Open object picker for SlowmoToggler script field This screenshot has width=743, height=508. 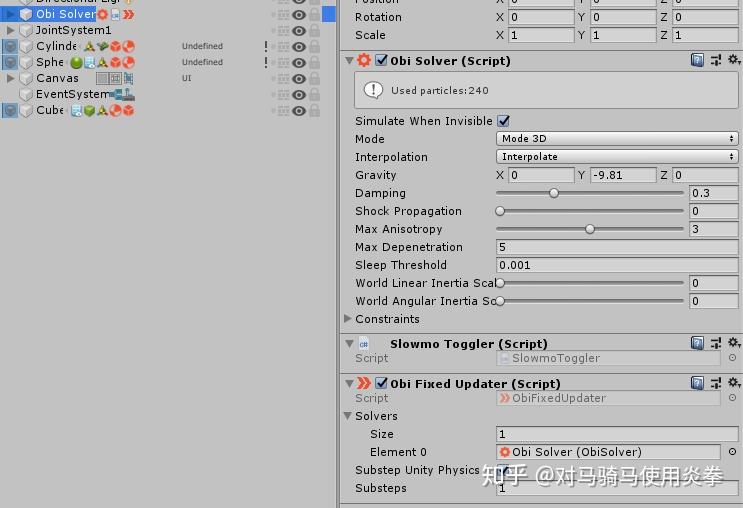(x=733, y=358)
